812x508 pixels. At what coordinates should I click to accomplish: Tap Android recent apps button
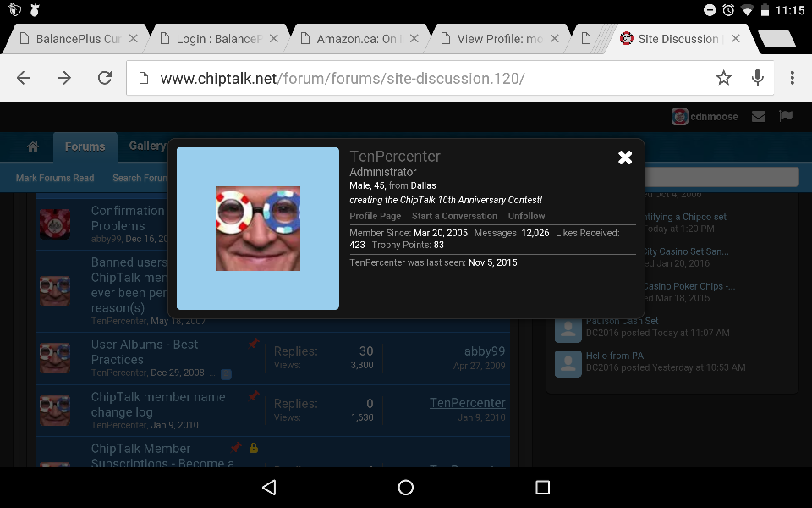pos(542,488)
